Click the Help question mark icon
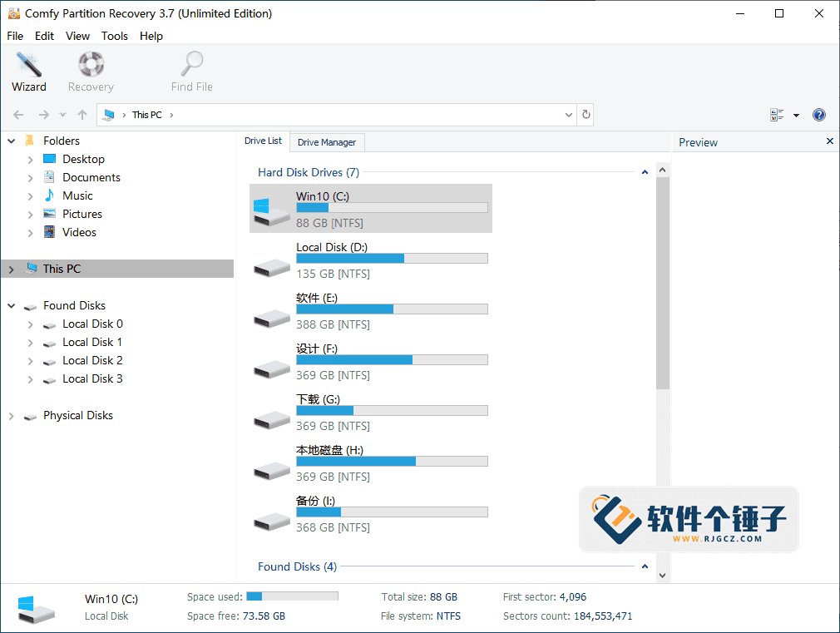Viewport: 840px width, 633px height. pyautogui.click(x=819, y=115)
